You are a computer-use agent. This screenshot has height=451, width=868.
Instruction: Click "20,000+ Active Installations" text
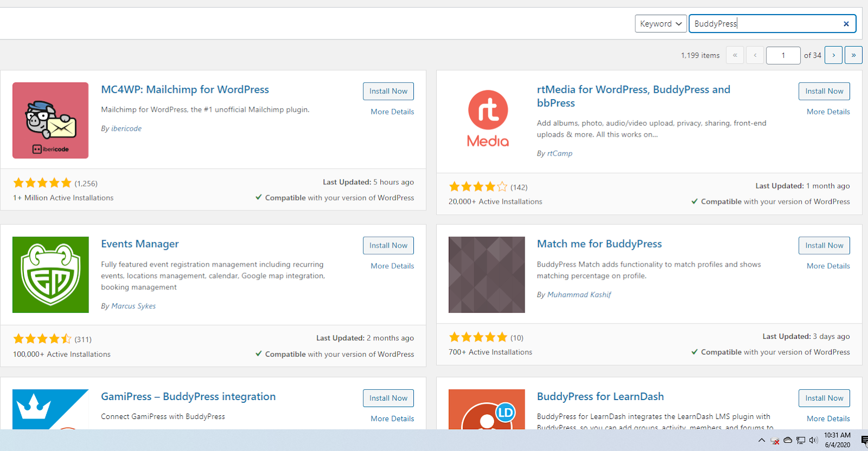(x=495, y=202)
